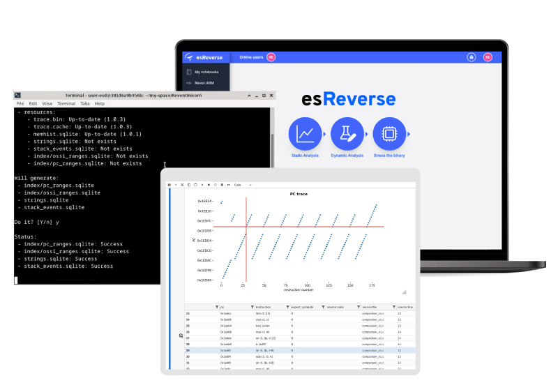The height and width of the screenshot is (392, 558).
Task: Click the arrow after Dynamic Analysis
Action: [x=367, y=134]
